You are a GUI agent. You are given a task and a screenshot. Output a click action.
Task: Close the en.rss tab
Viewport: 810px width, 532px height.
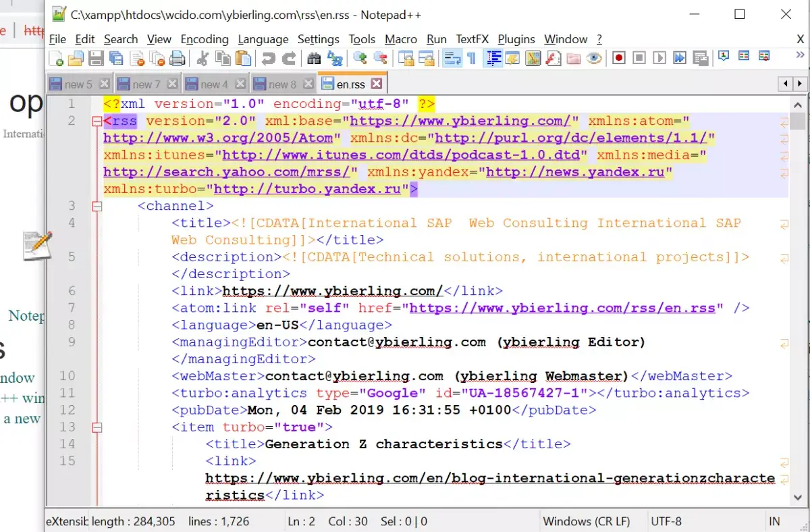click(x=377, y=84)
